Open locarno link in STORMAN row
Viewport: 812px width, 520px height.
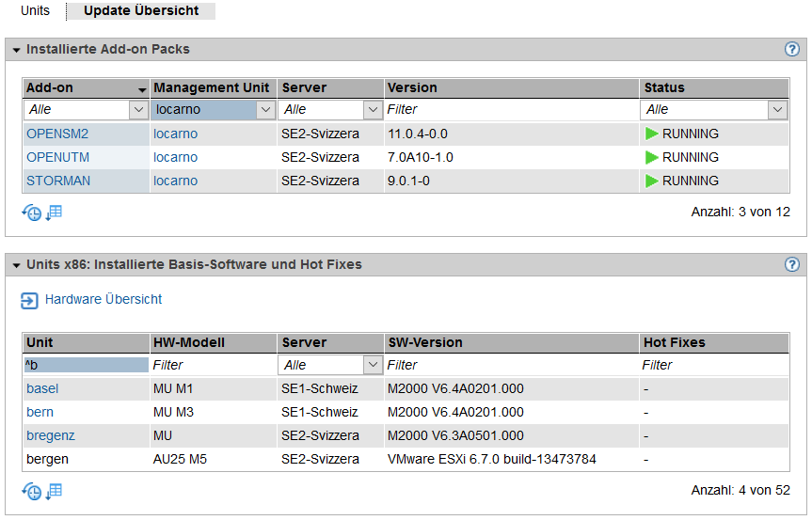click(176, 181)
